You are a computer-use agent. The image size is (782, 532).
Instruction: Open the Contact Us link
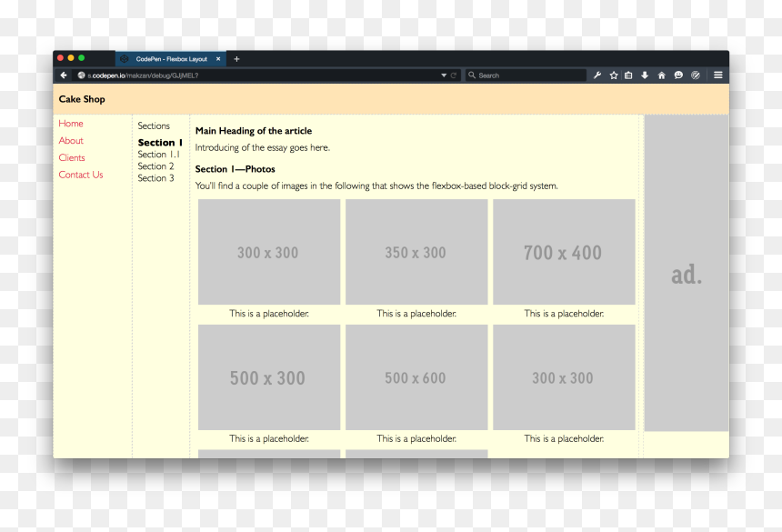point(81,175)
